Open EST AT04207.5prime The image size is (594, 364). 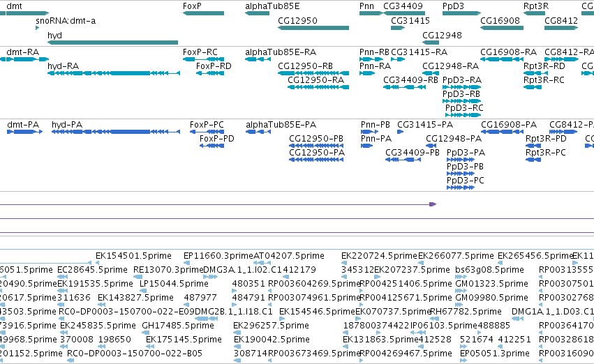click(289, 256)
